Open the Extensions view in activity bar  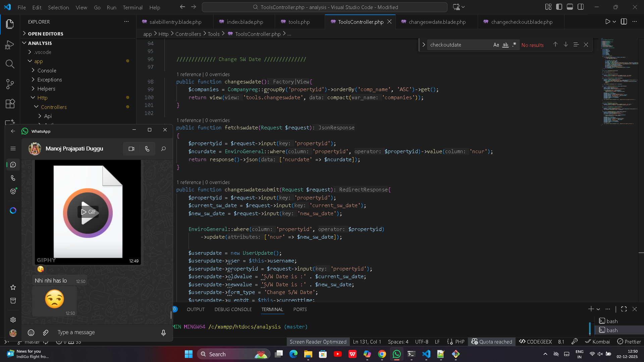click(10, 104)
